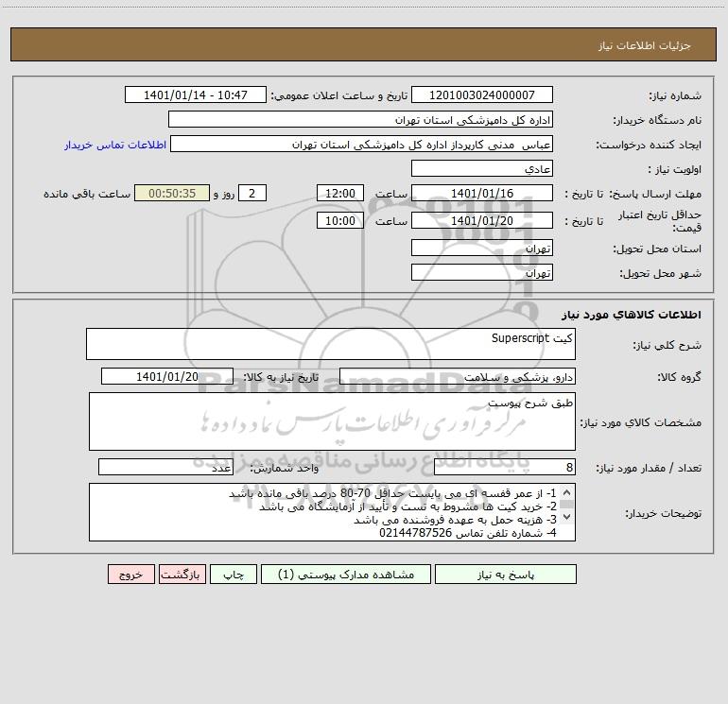Screen dimensions: 728x704
Task: Click label ساعت باقی مانده
Action: click(x=87, y=194)
